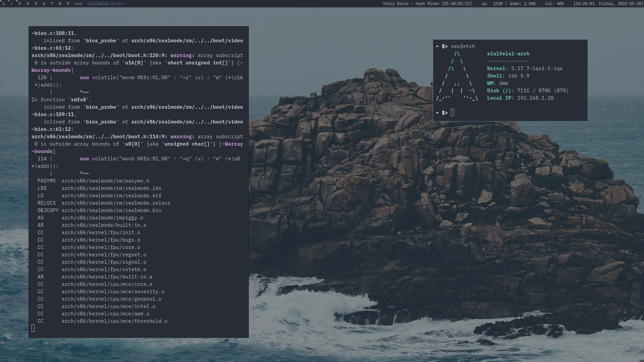Click the CC mce/severity.o line
The width and height of the screenshot is (644, 362).
coord(101,292)
